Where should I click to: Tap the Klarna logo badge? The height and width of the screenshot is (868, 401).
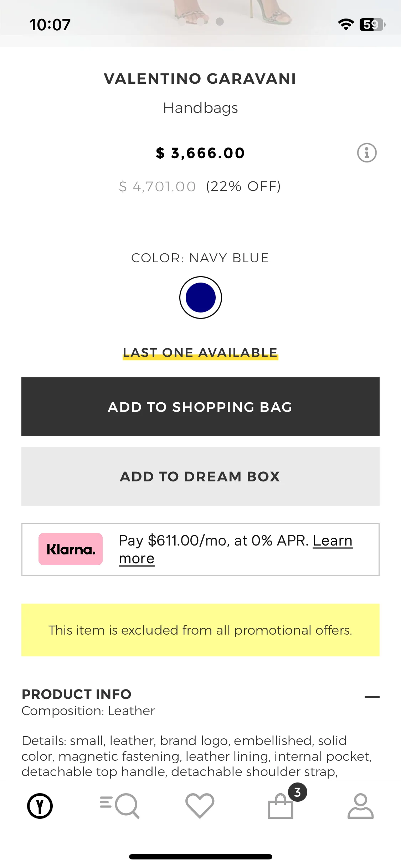71,549
